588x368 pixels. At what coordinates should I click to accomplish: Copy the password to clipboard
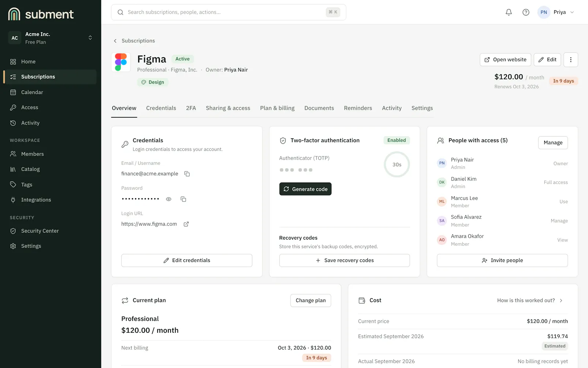point(183,199)
